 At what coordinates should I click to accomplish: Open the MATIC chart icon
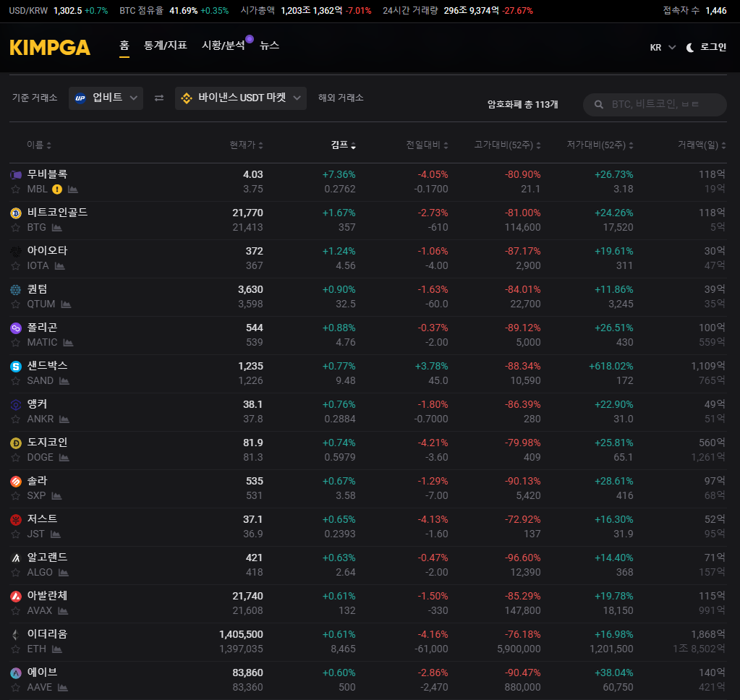pos(68,343)
